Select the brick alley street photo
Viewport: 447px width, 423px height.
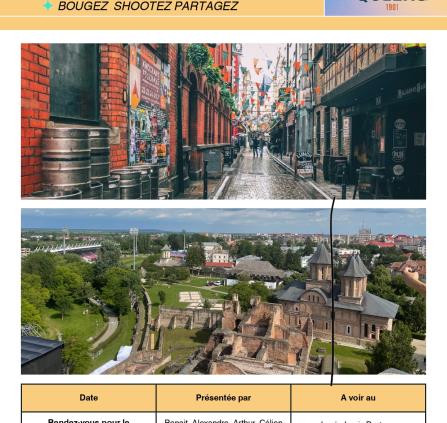(x=223, y=121)
